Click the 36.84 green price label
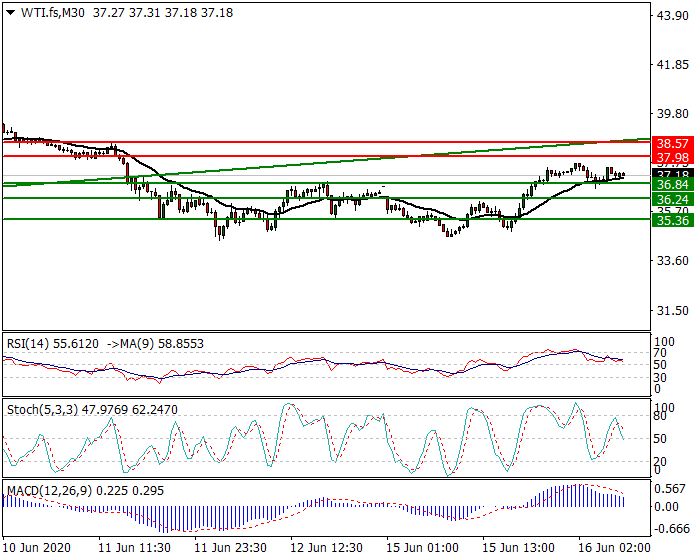The image size is (700, 560). tap(673, 184)
